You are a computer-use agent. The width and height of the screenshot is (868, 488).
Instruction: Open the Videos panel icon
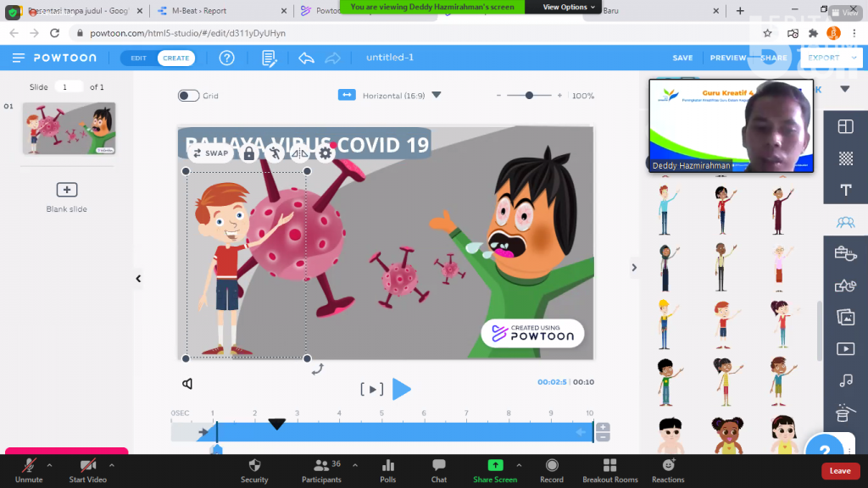[845, 348]
